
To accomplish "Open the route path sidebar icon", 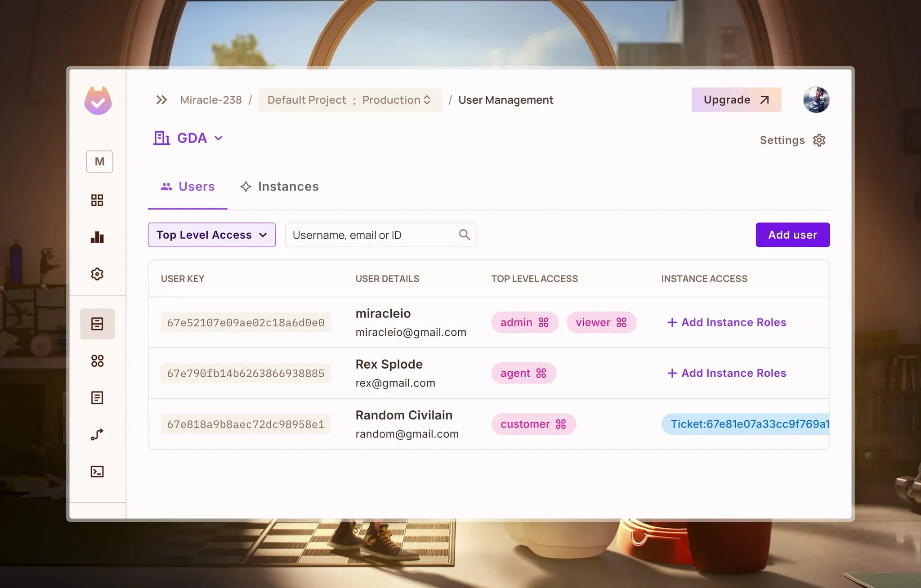I will (x=97, y=434).
